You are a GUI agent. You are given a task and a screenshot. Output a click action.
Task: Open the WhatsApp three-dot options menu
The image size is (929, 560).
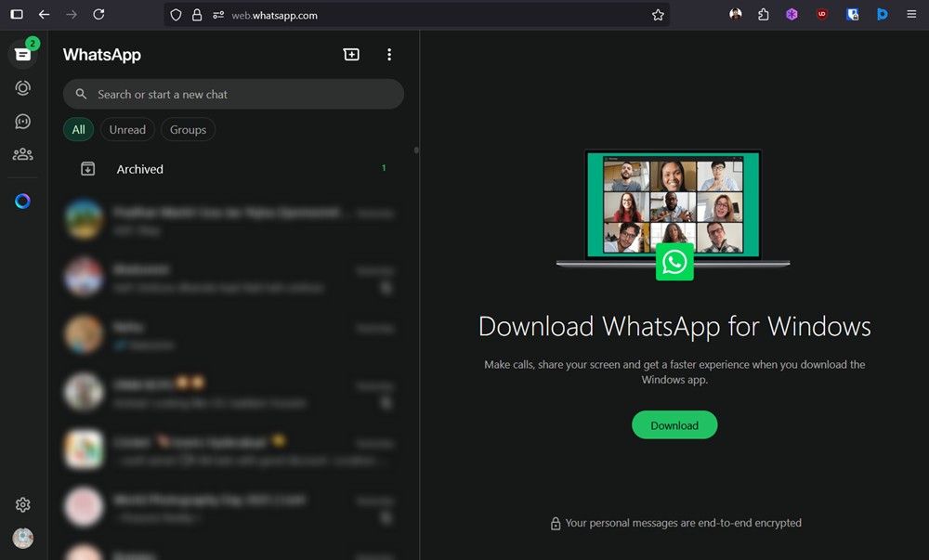tap(389, 54)
